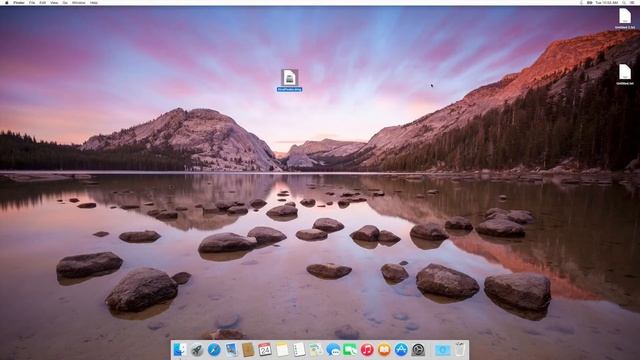Viewport: 640px width, 360px height.
Task: Open the Apple menu
Action: coord(6,2)
